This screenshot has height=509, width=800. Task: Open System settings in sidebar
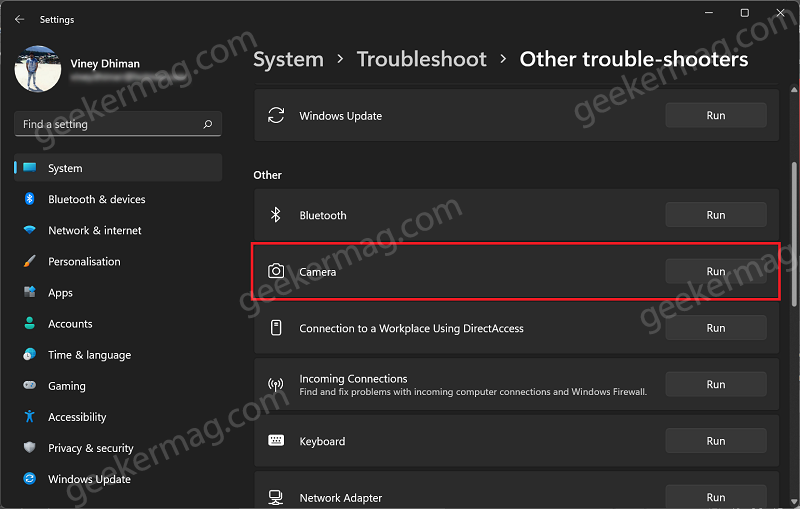click(118, 167)
